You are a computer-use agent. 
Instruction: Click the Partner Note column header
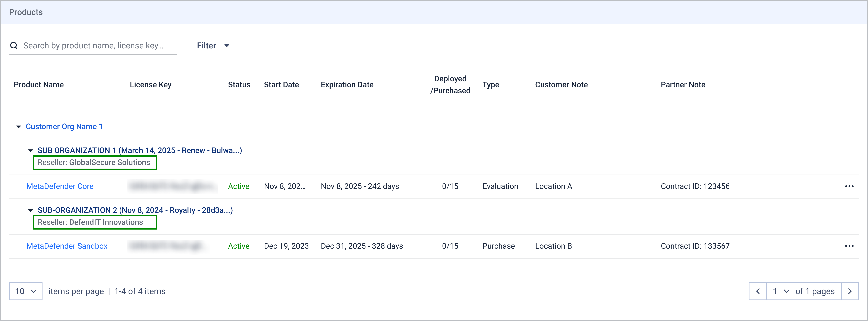(683, 85)
